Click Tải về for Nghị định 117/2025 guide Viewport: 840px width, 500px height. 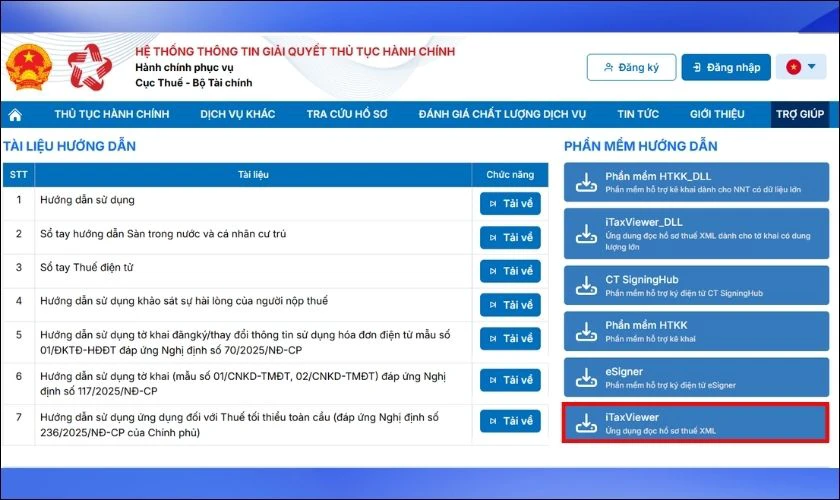point(510,380)
